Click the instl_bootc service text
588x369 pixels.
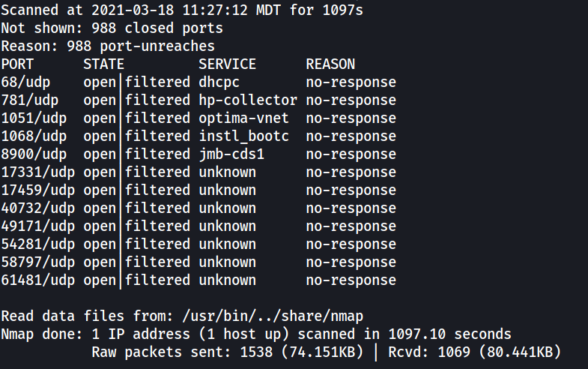tap(243, 136)
